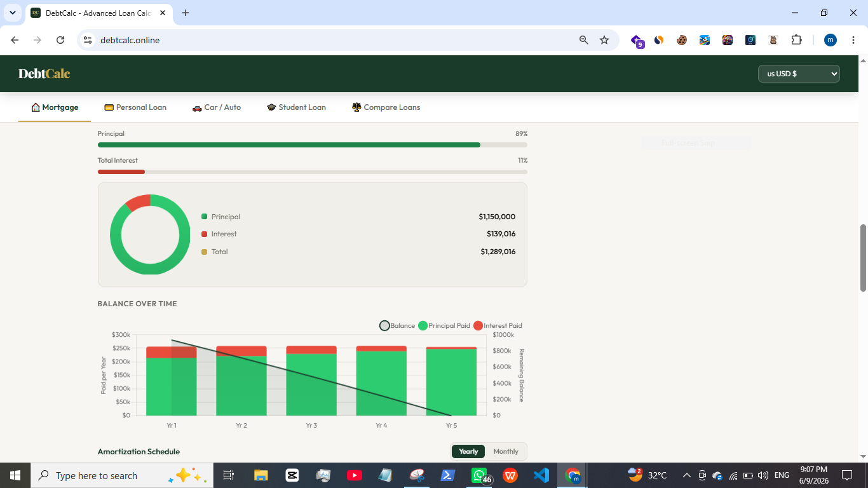Open the purple extension with badge 9
Image resolution: width=868 pixels, height=488 pixels.
point(637,41)
